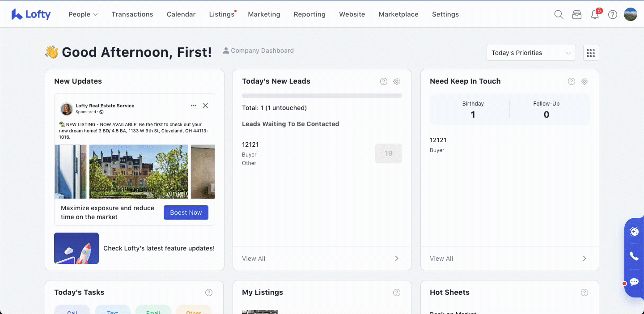
Task: Expand the People menu
Action: 83,14
